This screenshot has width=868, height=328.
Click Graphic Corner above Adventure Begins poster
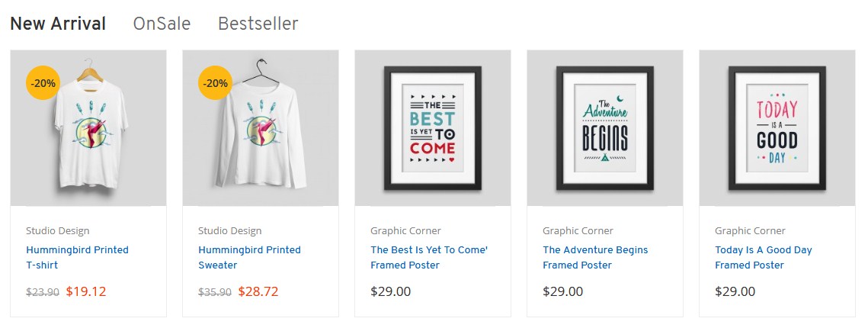pyautogui.click(x=578, y=231)
